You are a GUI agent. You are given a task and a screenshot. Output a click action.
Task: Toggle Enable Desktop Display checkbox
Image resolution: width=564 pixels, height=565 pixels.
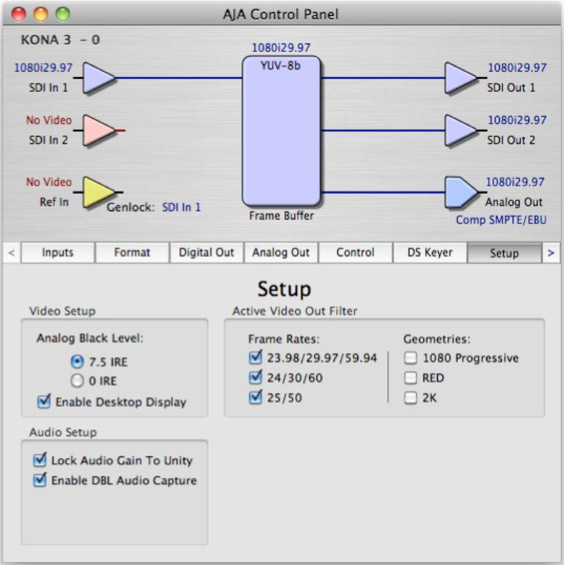tap(44, 401)
